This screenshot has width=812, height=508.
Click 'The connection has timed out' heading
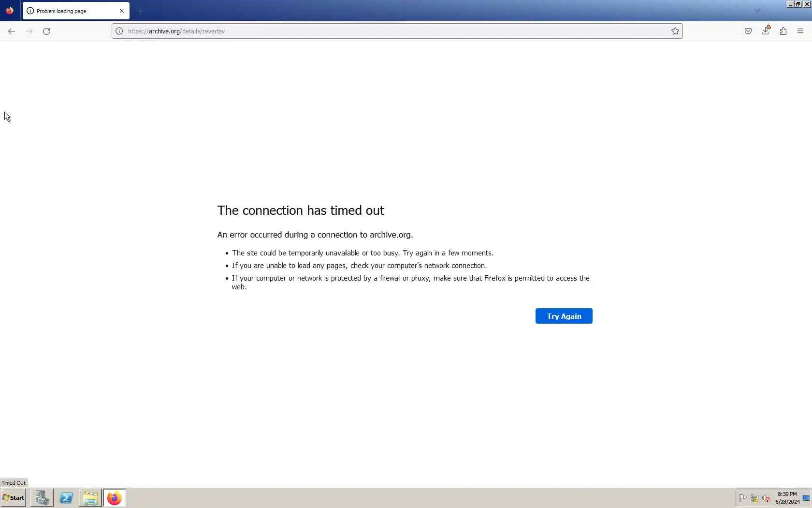(301, 210)
